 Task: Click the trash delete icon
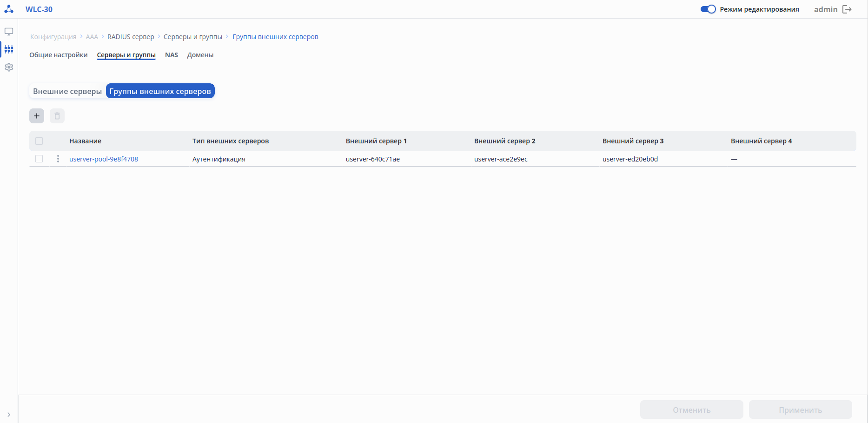pos(57,116)
